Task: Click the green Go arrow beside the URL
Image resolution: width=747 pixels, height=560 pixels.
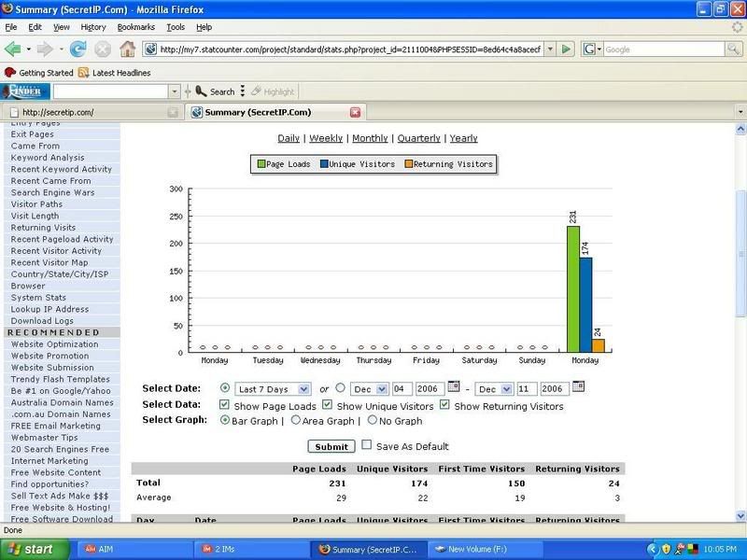Action: point(567,49)
